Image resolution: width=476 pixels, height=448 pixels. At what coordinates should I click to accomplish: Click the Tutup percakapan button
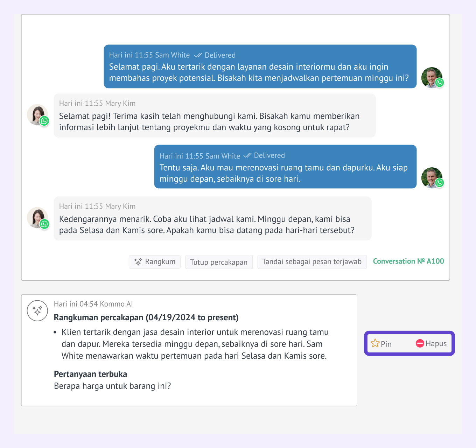[x=219, y=262]
